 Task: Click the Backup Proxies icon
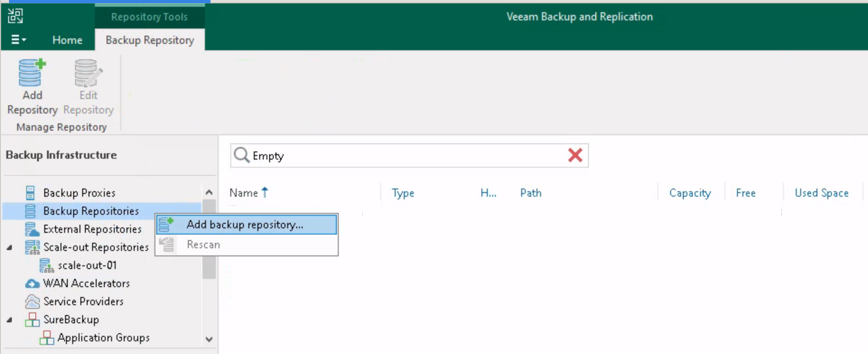[x=30, y=193]
